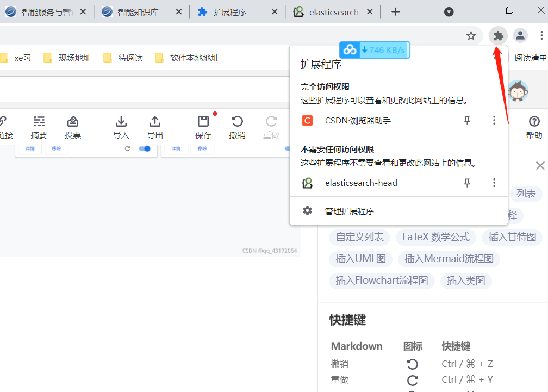
Task: Pin the elasticsearch-head extension
Action: 466,183
